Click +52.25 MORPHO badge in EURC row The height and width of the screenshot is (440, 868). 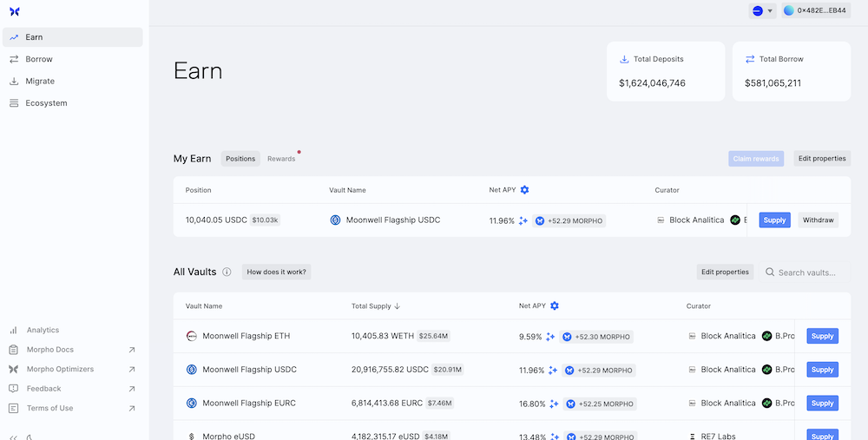600,404
